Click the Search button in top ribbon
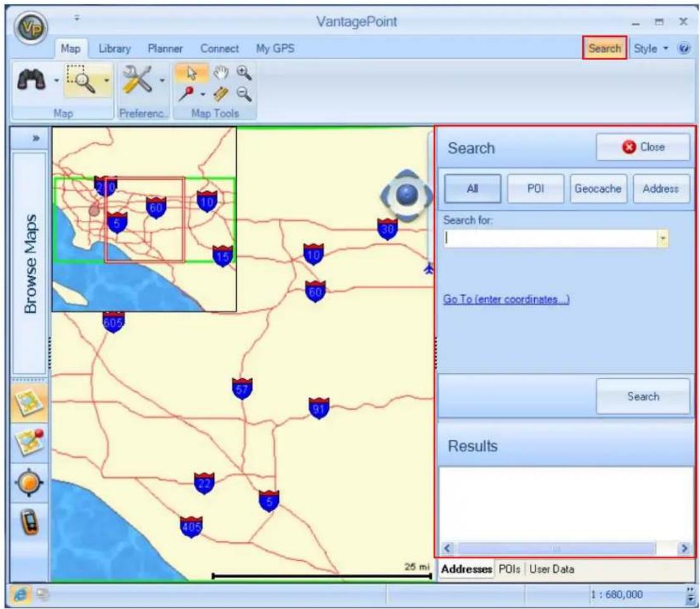The image size is (700, 609). [604, 47]
